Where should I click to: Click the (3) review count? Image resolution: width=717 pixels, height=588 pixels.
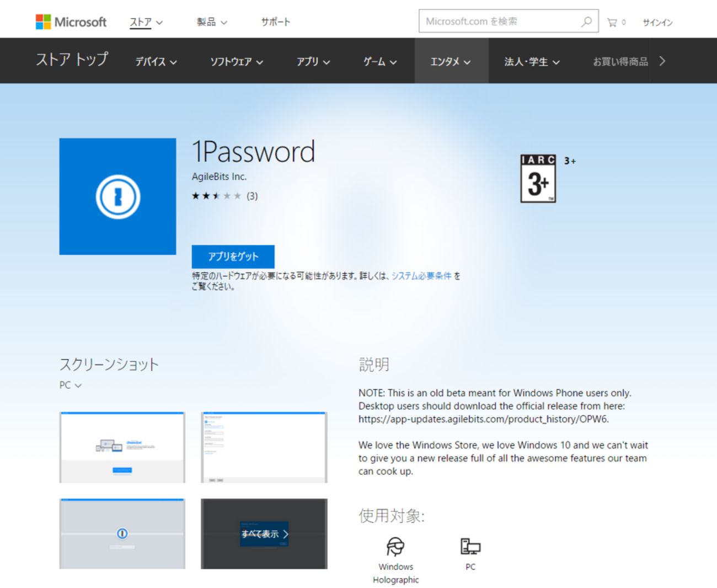pyautogui.click(x=252, y=196)
